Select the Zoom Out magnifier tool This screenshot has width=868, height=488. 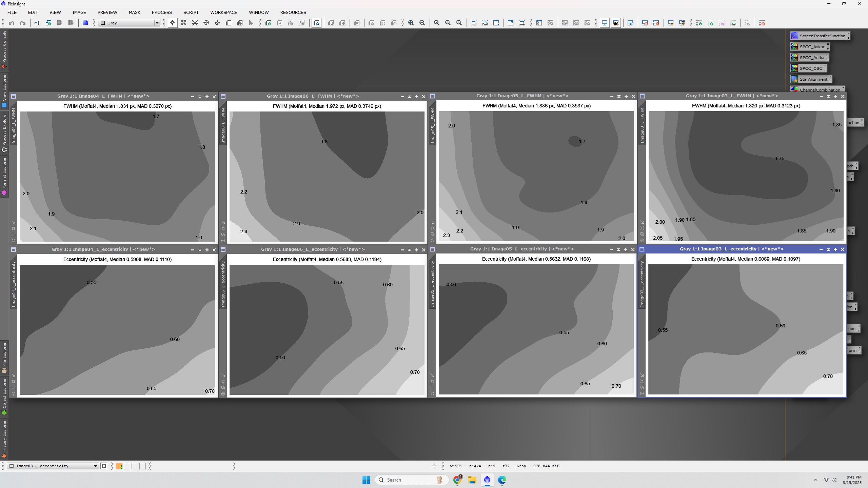point(422,23)
